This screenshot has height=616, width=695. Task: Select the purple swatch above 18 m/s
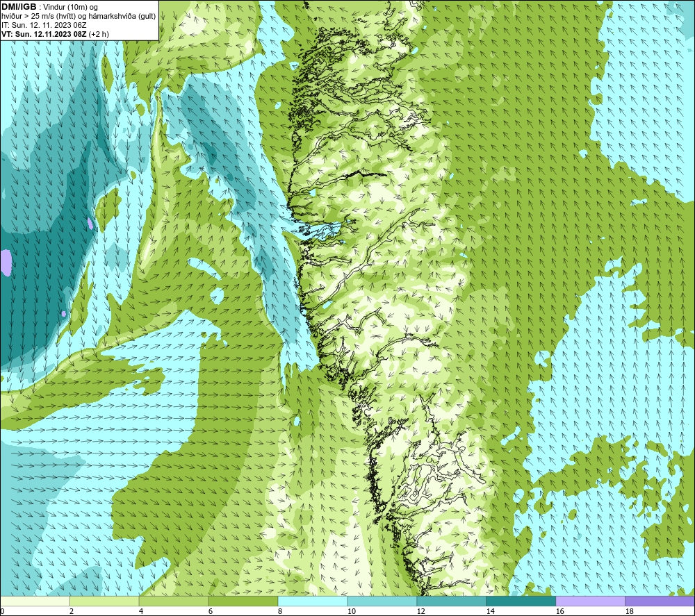click(660, 601)
